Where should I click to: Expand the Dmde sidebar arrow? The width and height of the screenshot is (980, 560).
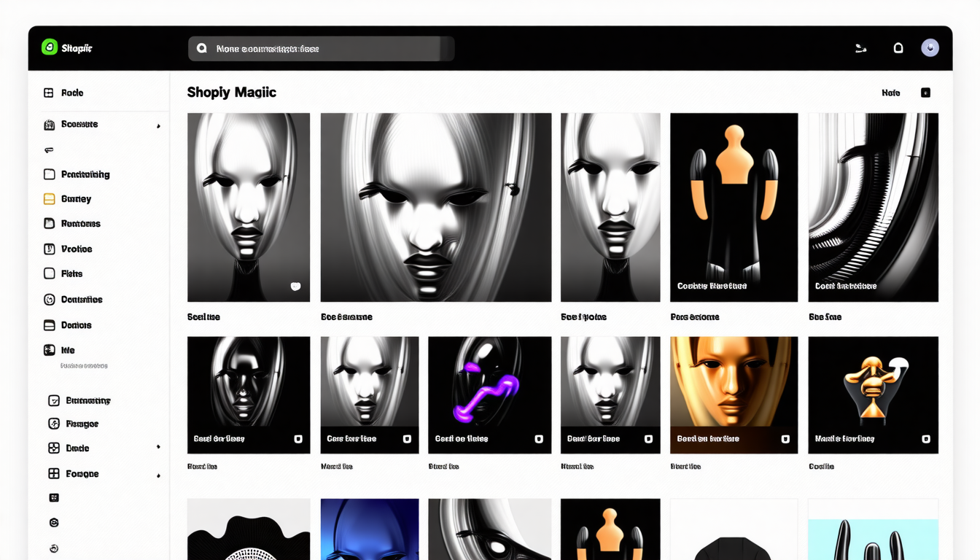tap(158, 447)
